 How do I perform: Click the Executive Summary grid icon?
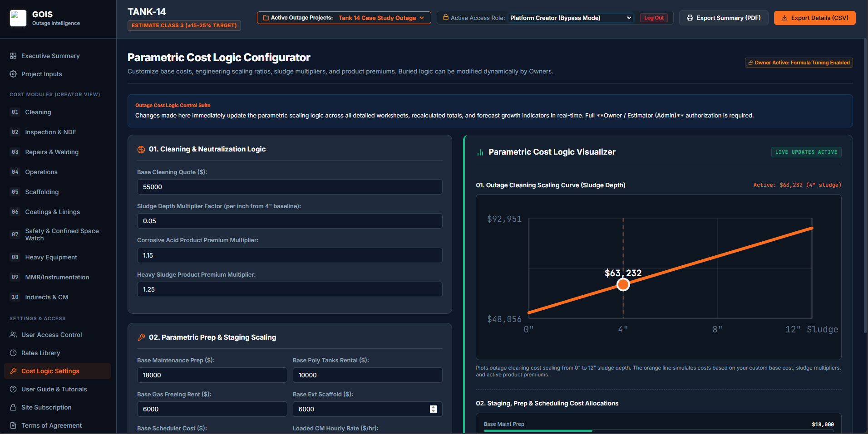tap(13, 56)
